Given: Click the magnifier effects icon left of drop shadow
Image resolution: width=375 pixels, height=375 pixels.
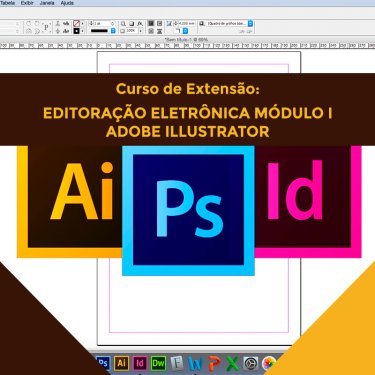Looking at the screenshot, I should pos(123,24).
